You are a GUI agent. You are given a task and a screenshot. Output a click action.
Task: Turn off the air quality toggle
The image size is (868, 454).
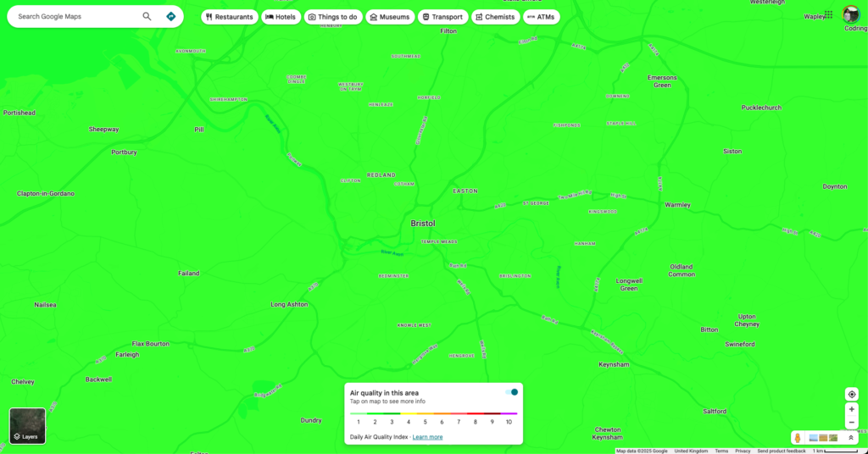coord(511,392)
